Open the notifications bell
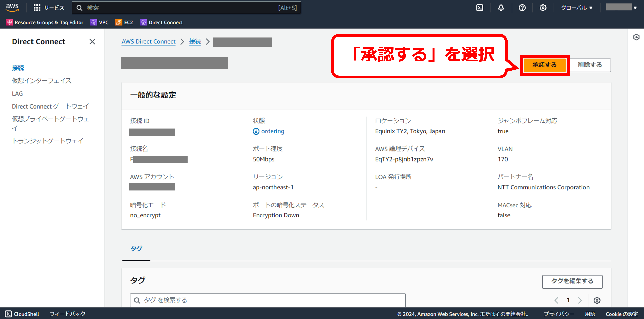The width and height of the screenshot is (644, 319). (x=501, y=8)
